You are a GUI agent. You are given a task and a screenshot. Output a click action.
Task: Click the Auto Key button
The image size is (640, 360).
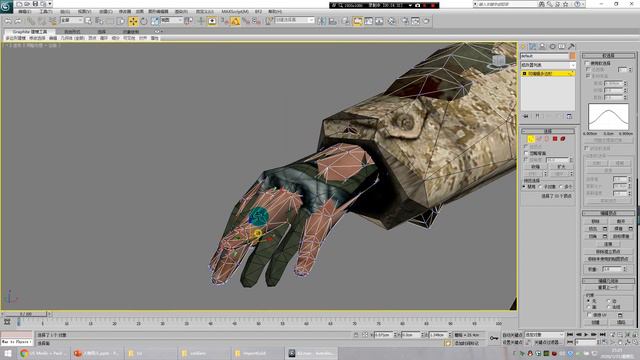point(512,335)
